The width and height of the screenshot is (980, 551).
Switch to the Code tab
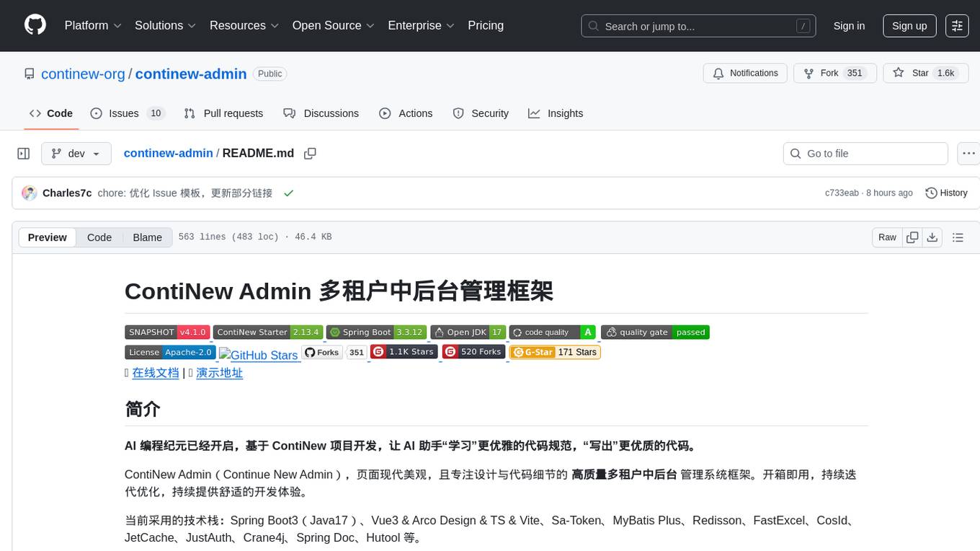[50, 113]
